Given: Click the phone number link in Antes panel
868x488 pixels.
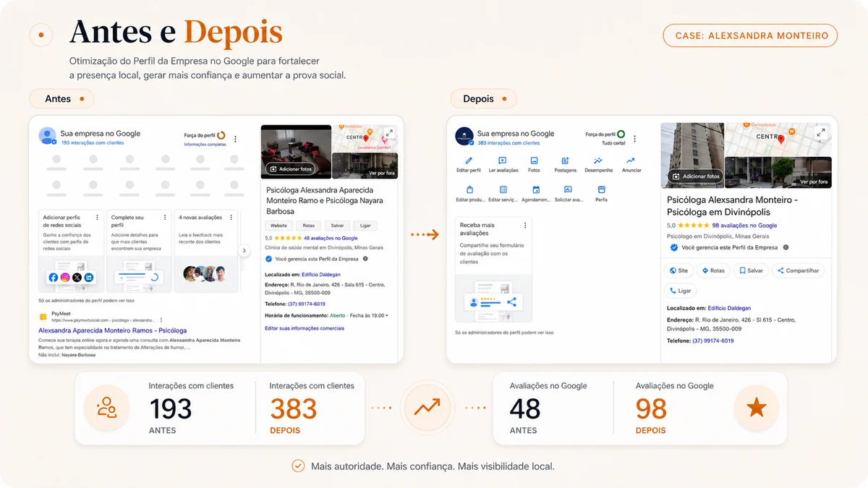Looking at the screenshot, I should pyautogui.click(x=307, y=304).
